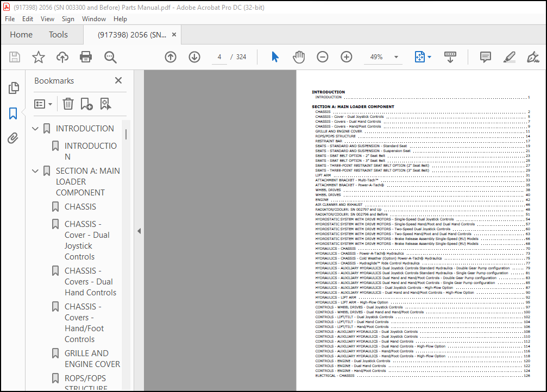Open the SECTION A: MAIN LOADER COMPONENT bookmark

[87, 182]
